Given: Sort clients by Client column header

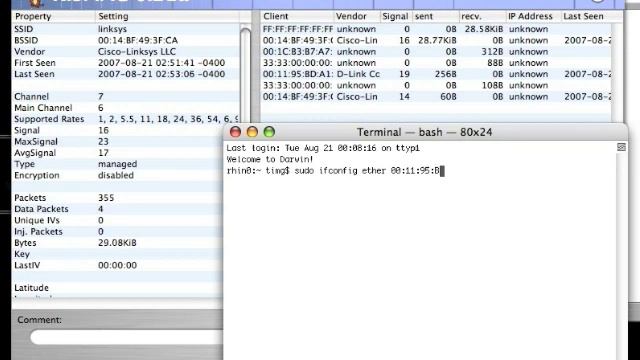Looking at the screenshot, I should click(x=297, y=16).
